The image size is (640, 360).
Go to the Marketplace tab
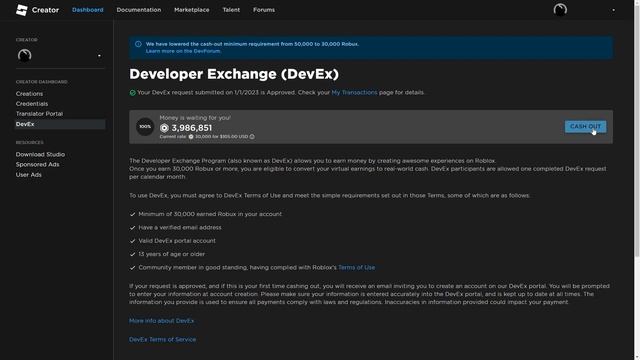(x=191, y=10)
